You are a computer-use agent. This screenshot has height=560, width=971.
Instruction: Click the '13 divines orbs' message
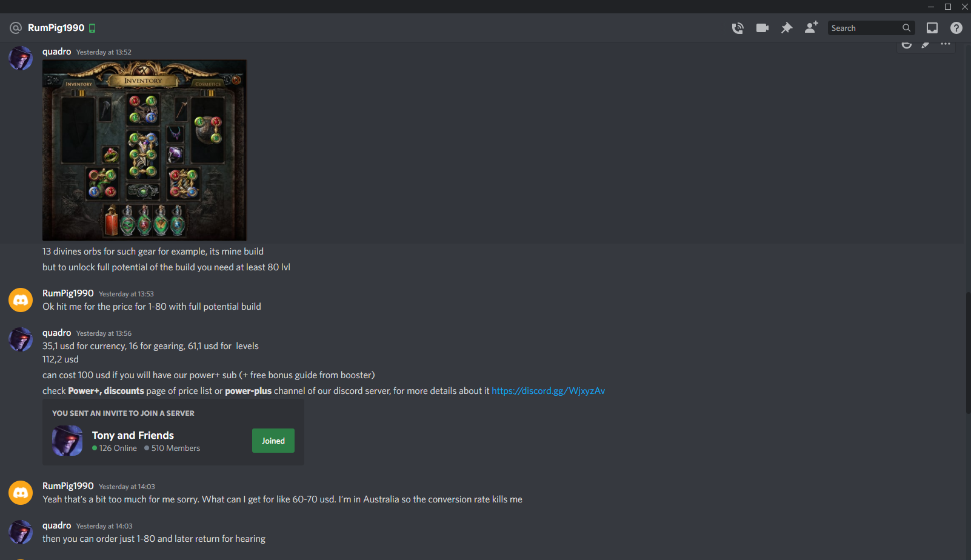(153, 252)
